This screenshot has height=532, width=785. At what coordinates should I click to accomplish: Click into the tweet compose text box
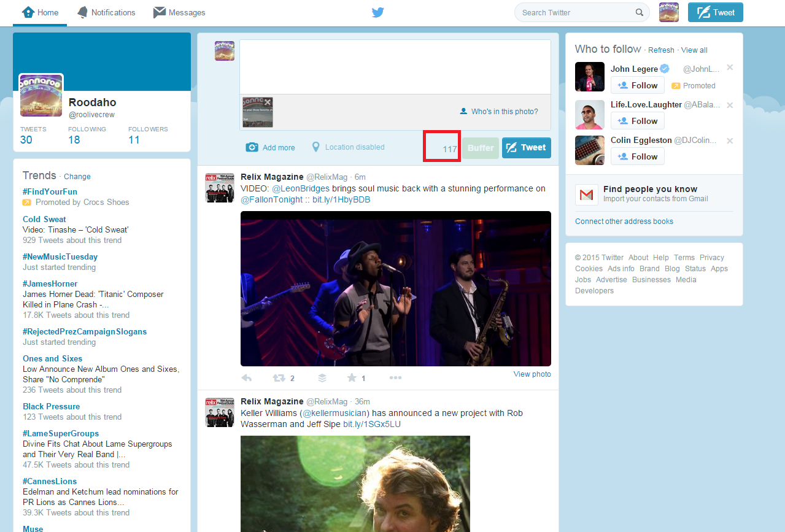tap(395, 67)
